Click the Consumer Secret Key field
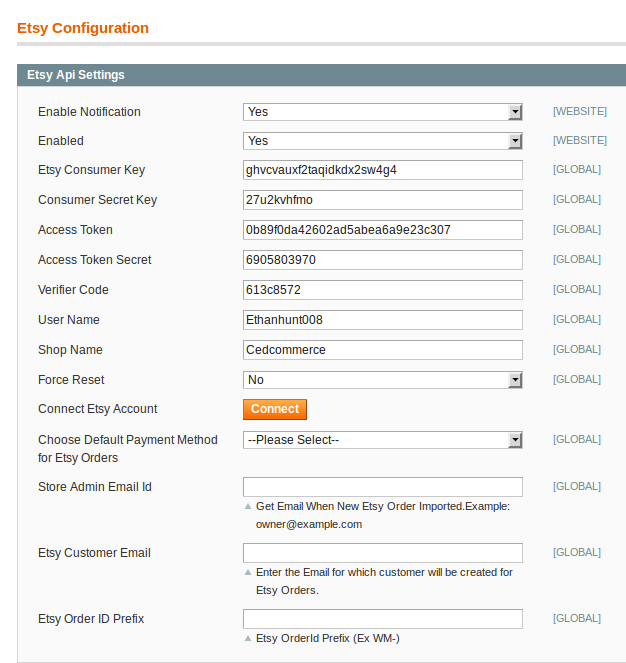The width and height of the screenshot is (626, 663). (383, 200)
